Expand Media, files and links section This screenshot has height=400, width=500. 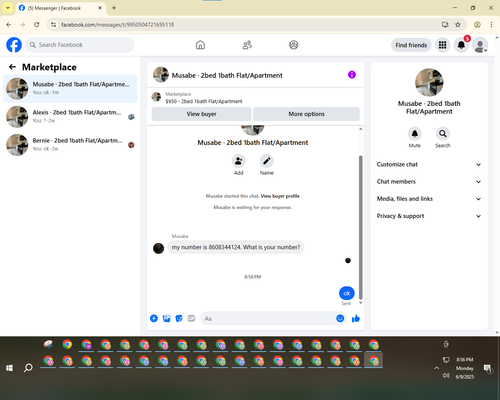click(429, 199)
